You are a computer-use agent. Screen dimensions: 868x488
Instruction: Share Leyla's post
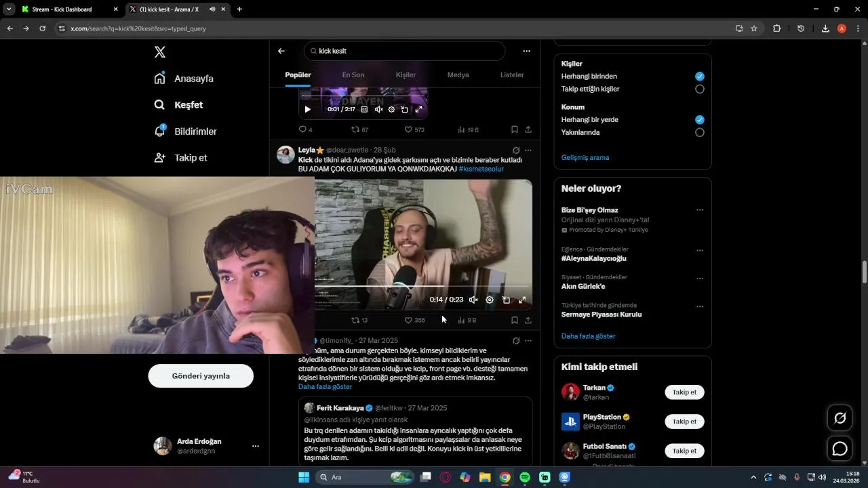528,320
